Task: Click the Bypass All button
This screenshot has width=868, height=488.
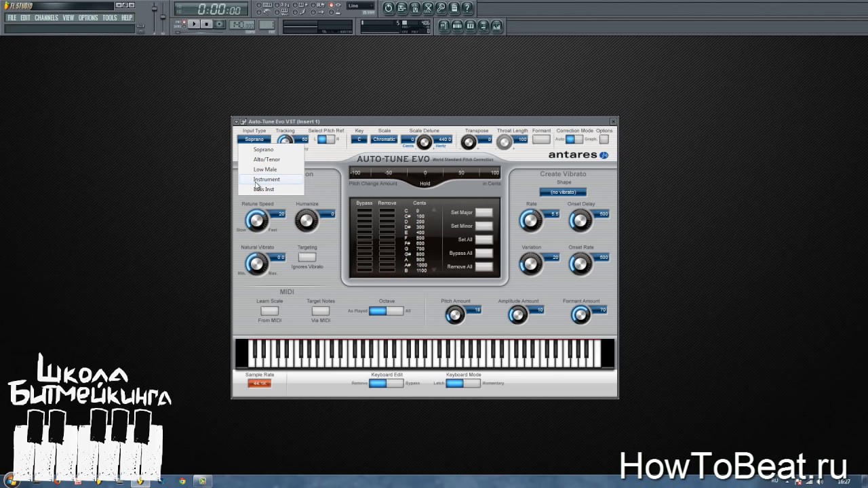Action: [484, 253]
